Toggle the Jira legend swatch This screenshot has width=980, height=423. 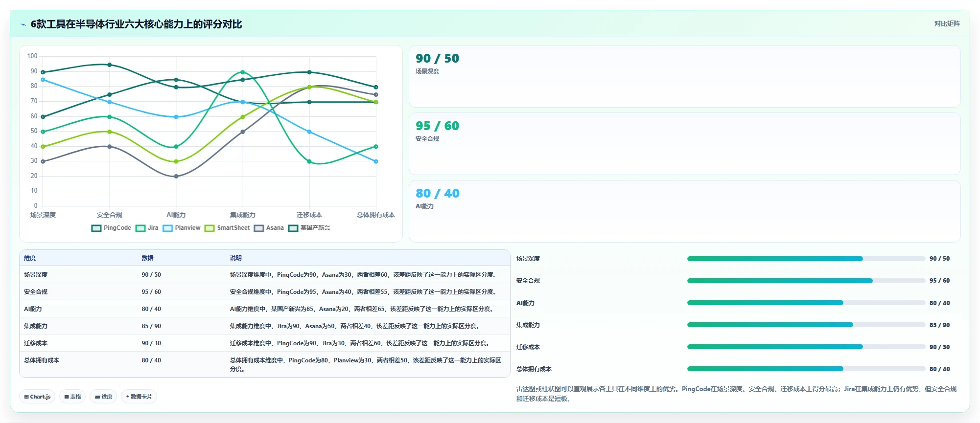click(140, 228)
